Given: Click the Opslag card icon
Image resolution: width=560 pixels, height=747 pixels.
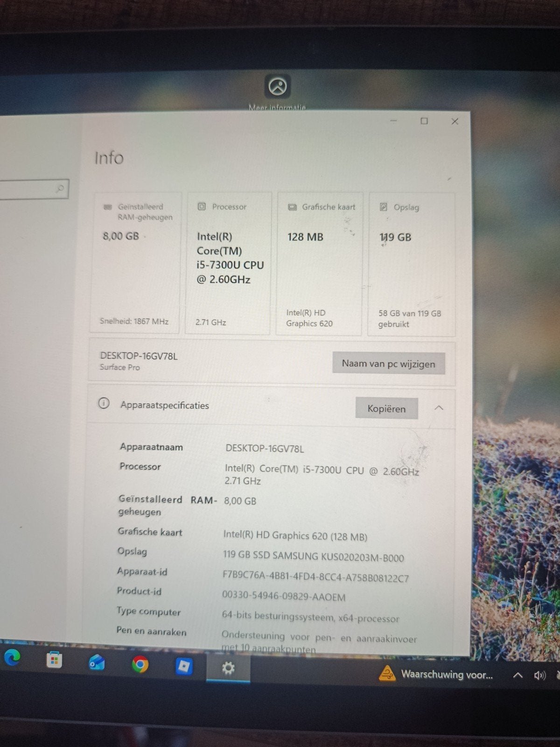Looking at the screenshot, I should point(384,207).
